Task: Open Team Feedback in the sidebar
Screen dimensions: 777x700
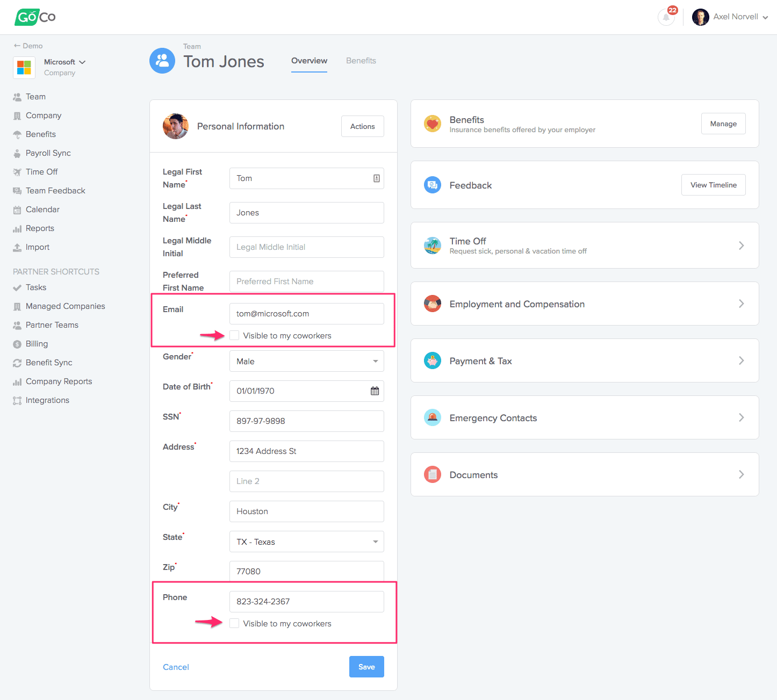Action: pyautogui.click(x=55, y=191)
